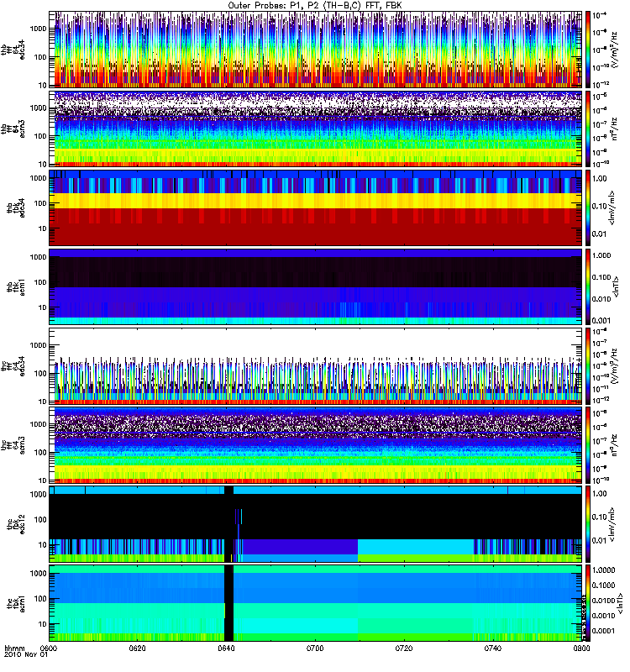Click the 'thb fff 64 scm3' y-axis label
Screen dimensions: 630x672
coord(13,129)
